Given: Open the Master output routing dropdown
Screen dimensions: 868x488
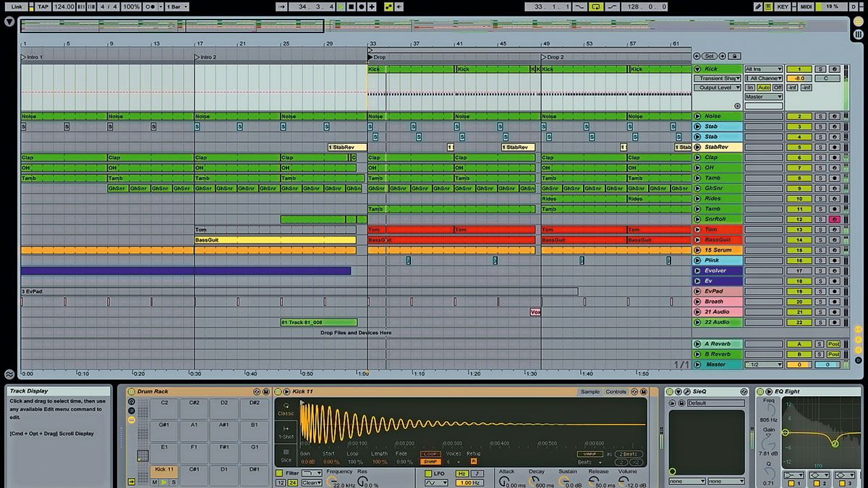Looking at the screenshot, I should [764, 96].
